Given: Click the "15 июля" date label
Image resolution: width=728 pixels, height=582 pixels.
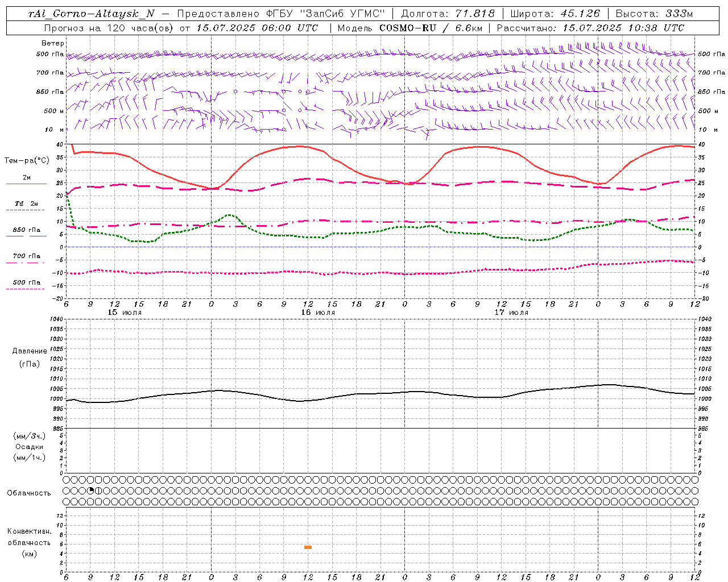Looking at the screenshot, I should pos(125,313).
